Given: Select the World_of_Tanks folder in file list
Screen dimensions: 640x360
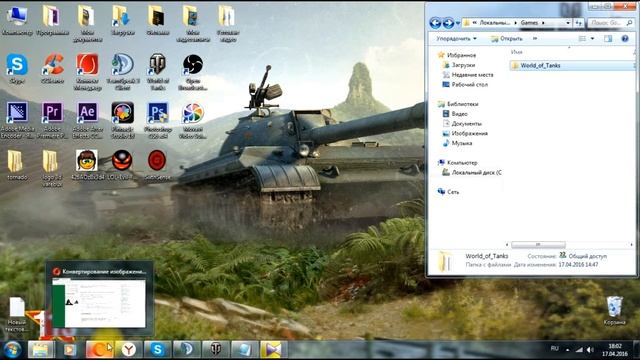Looking at the screenshot, I should click(571, 65).
